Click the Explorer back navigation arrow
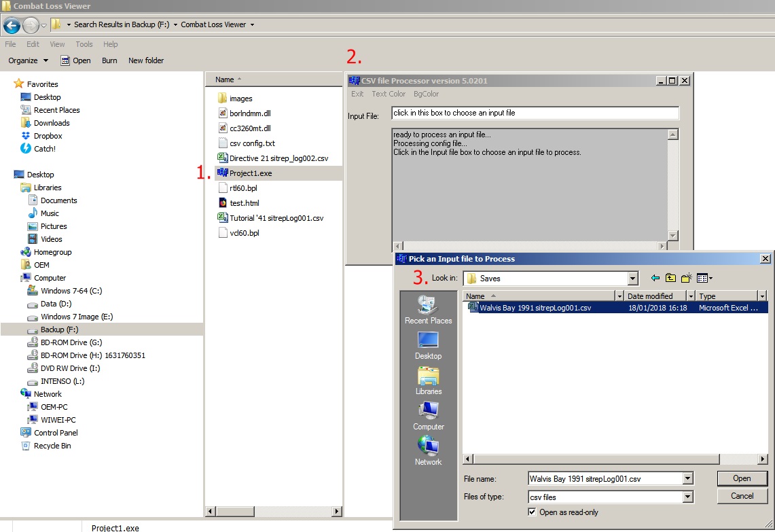 click(12, 24)
